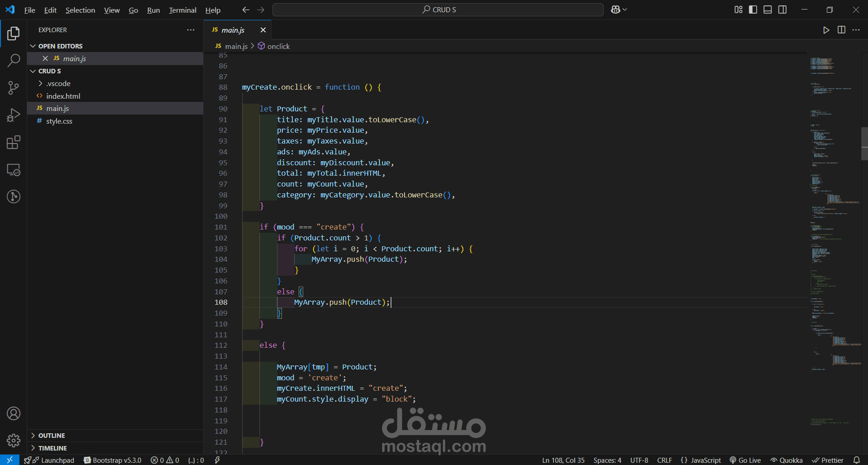Open the Git Graph activity bar icon
This screenshot has width=868, height=465.
pos(14,197)
